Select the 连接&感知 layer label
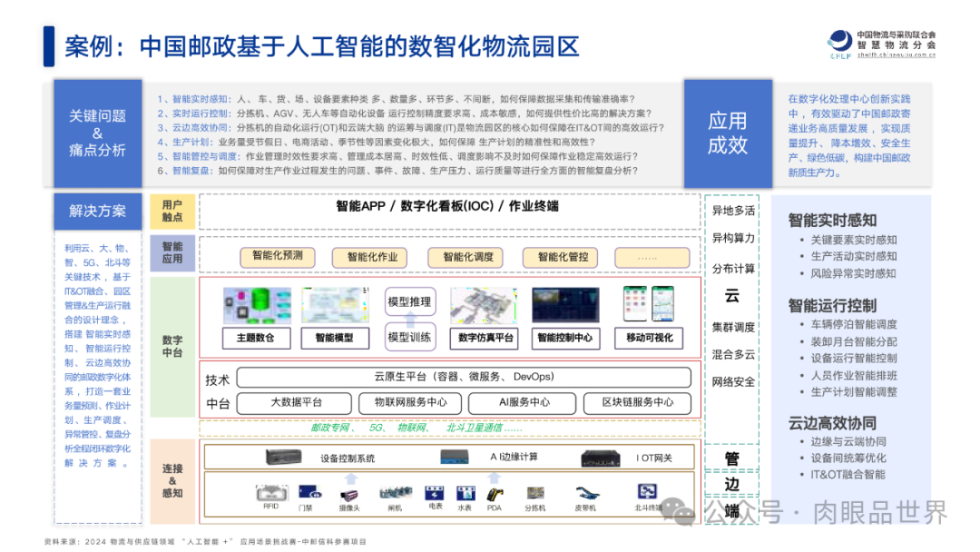The width and height of the screenshot is (980, 552). click(x=172, y=481)
